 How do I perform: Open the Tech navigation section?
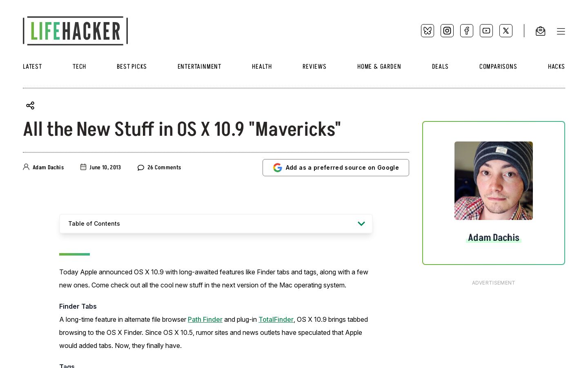[x=79, y=67]
